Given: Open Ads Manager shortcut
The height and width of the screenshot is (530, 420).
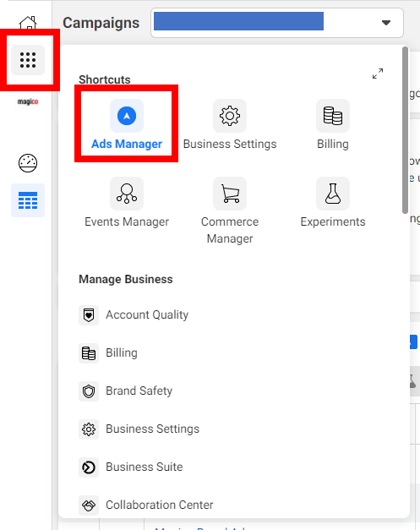Looking at the screenshot, I should [127, 124].
